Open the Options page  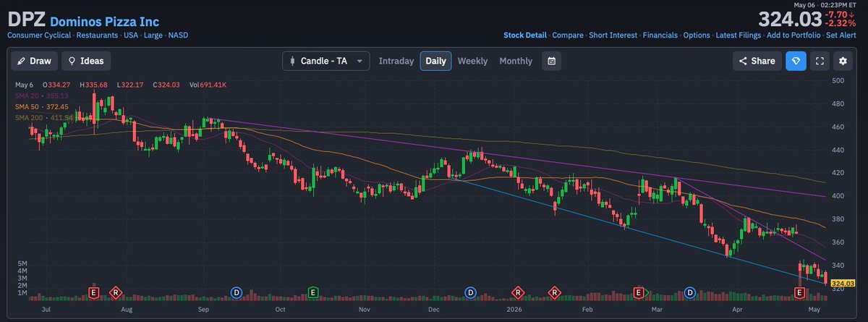[x=697, y=35]
